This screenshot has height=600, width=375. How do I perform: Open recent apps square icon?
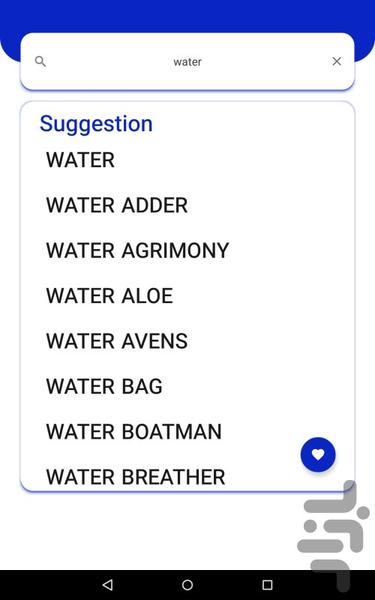(267, 585)
